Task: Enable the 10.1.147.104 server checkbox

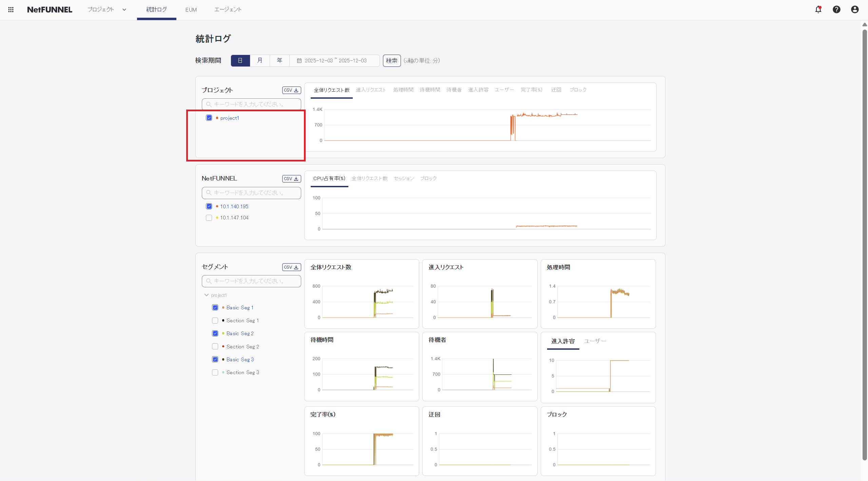Action: tap(209, 218)
